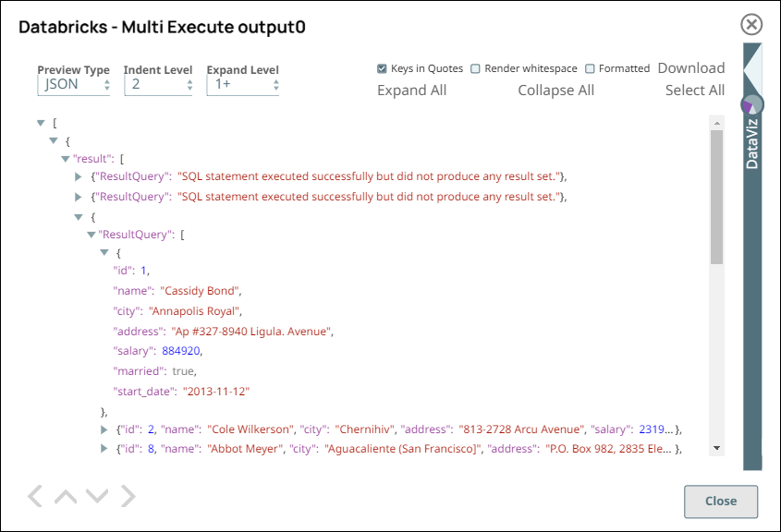
Task: Collapse the "result" array node
Action: (x=66, y=159)
